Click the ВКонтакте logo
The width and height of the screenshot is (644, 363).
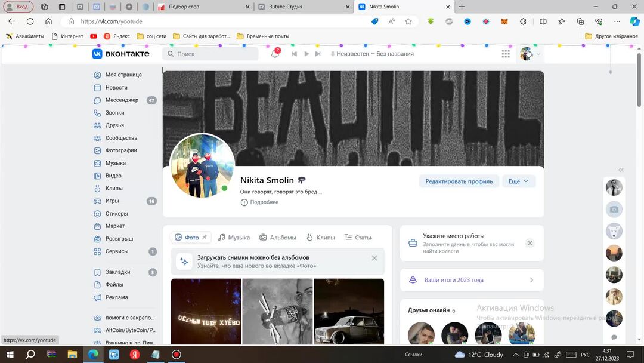click(120, 54)
